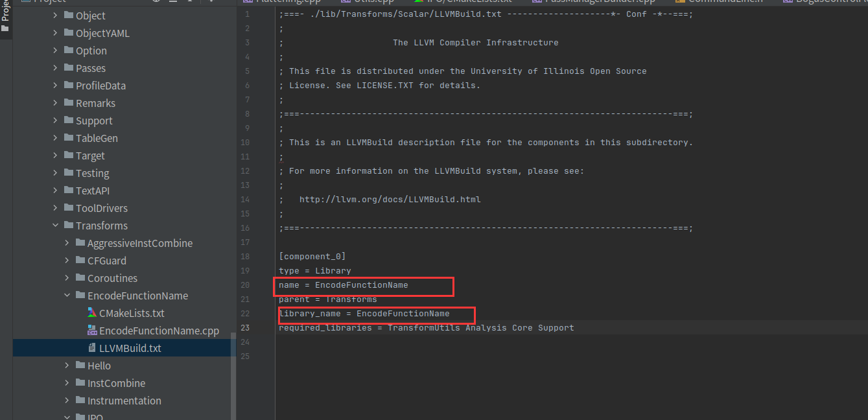The image size is (868, 420).
Task: Select the AggressiveInstCombine folder name
Action: pos(140,243)
